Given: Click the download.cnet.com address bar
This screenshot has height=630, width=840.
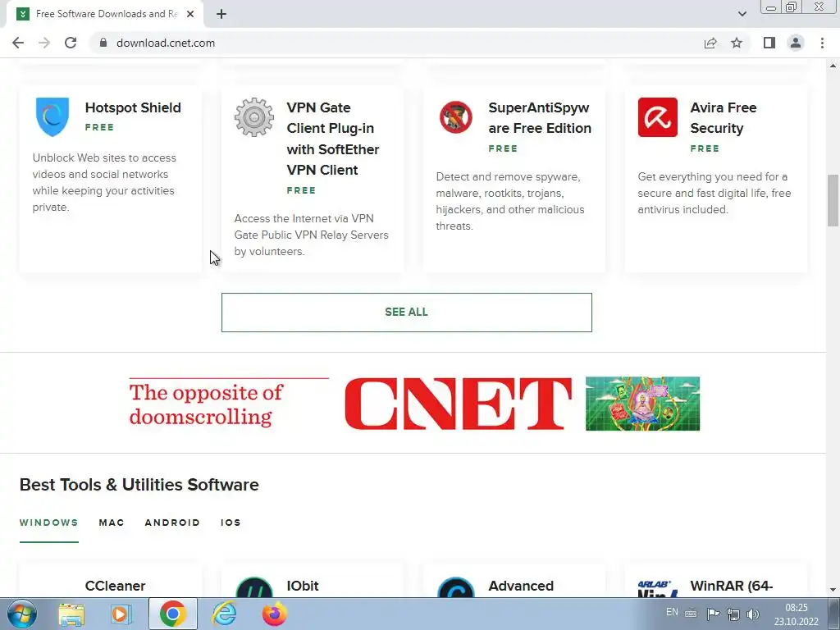Looking at the screenshot, I should pos(396,43).
